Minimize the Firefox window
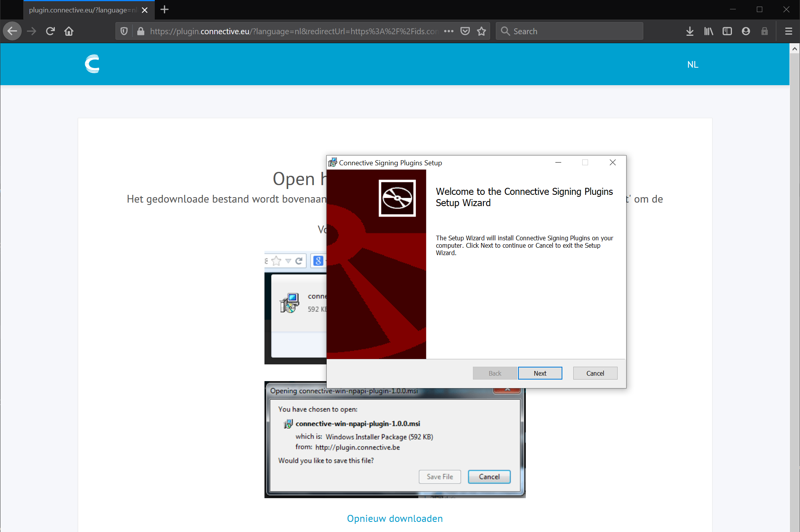The image size is (800, 532). 733,9
